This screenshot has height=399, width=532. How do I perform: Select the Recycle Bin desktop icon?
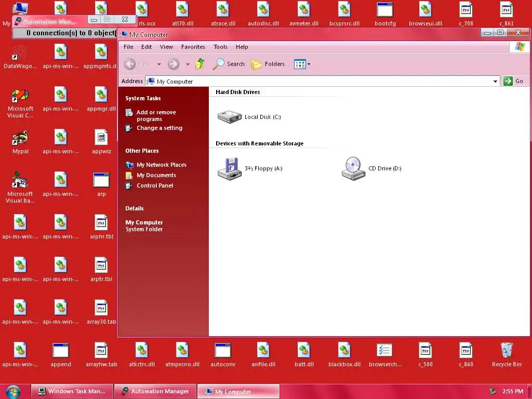coord(507,355)
